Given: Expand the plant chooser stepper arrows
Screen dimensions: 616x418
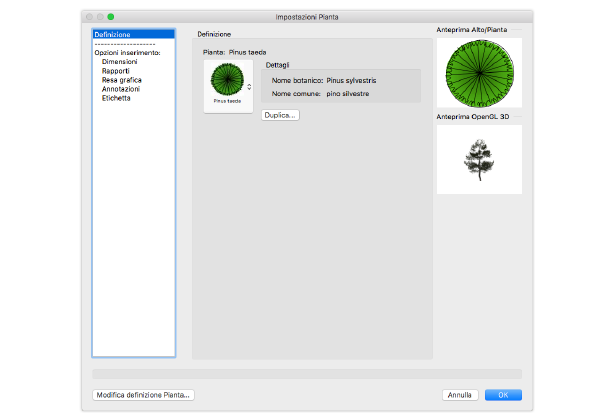Looking at the screenshot, I should click(249, 87).
